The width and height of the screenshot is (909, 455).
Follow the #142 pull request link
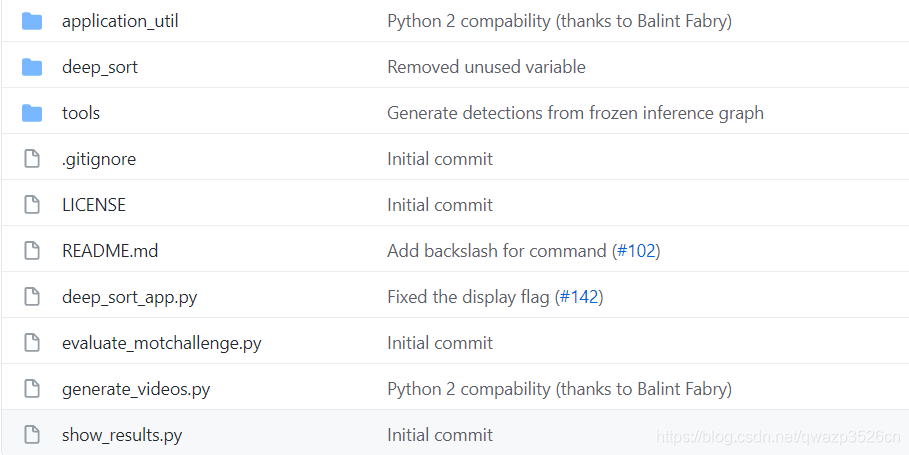click(579, 297)
